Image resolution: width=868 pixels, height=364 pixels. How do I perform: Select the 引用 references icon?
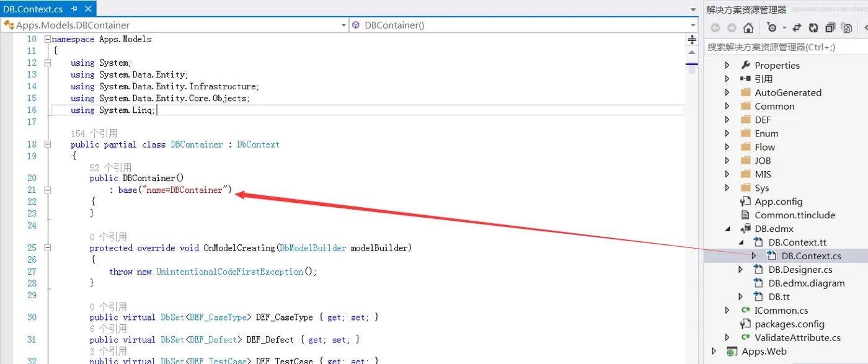click(x=746, y=79)
